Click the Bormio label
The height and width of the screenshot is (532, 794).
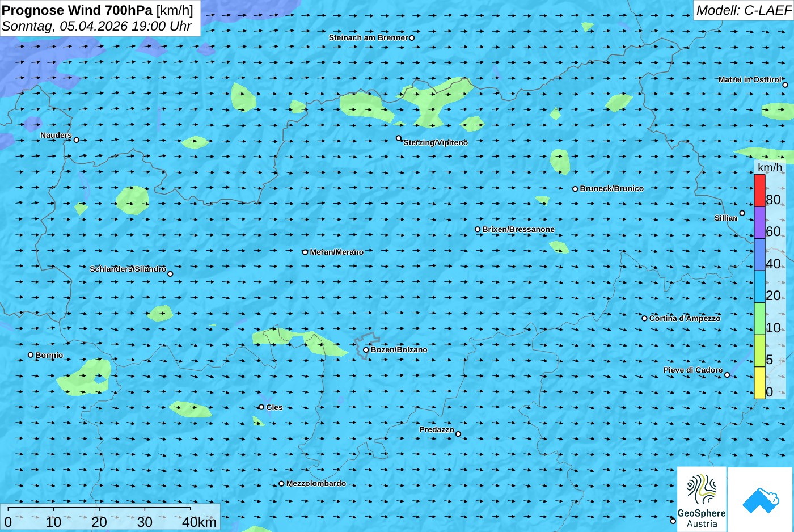click(x=49, y=355)
